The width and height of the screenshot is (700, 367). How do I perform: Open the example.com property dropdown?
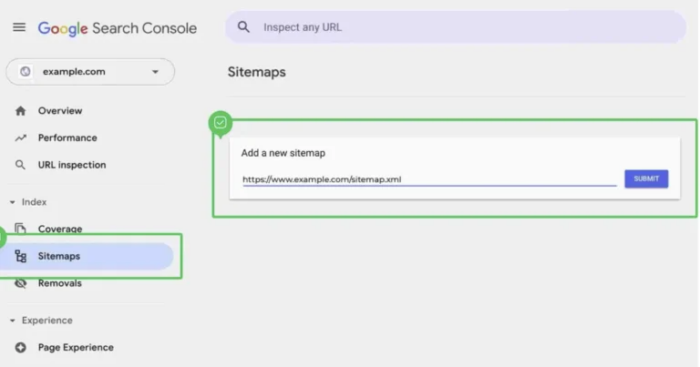[x=90, y=72]
